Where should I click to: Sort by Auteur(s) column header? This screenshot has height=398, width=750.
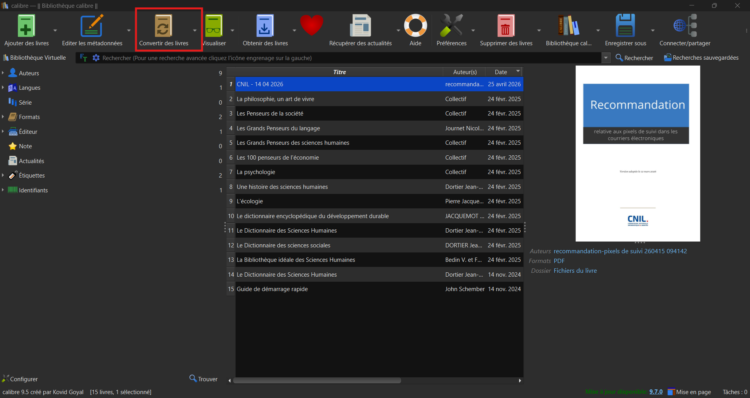click(x=464, y=72)
